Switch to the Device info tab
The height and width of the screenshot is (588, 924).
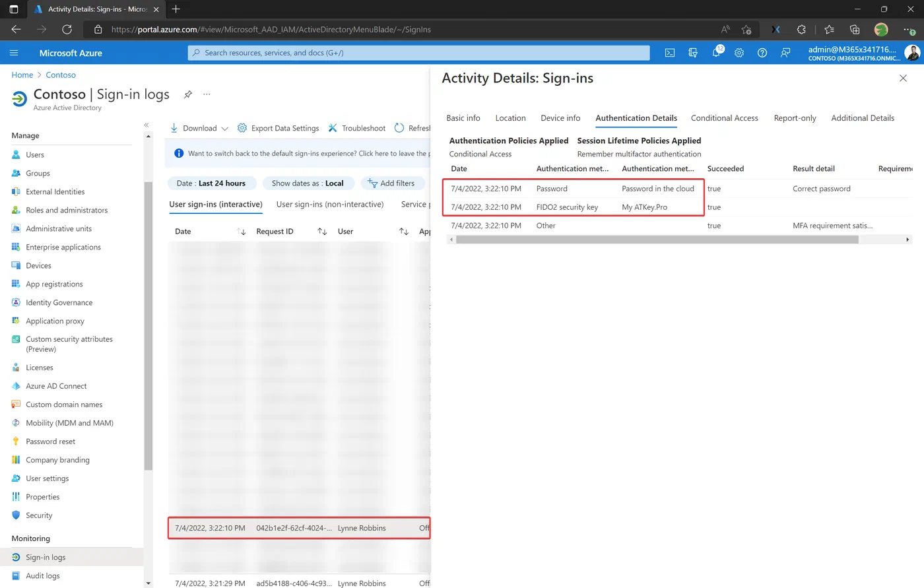pos(560,118)
